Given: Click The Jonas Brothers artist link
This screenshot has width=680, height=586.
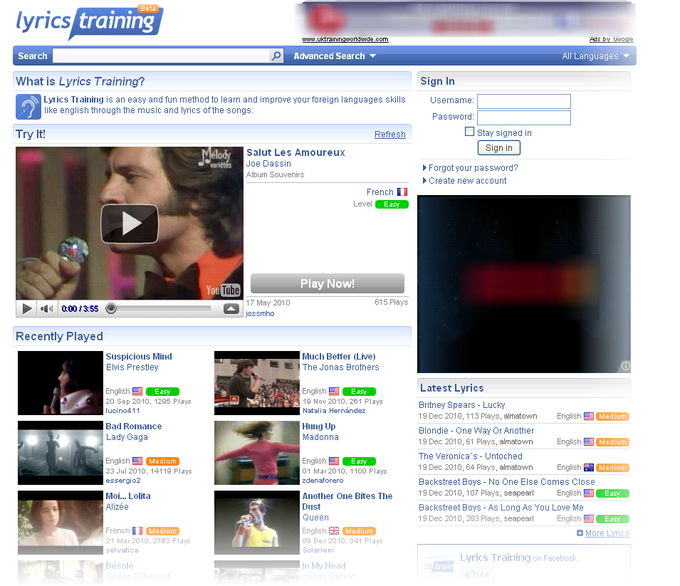Looking at the screenshot, I should pyautogui.click(x=340, y=367).
